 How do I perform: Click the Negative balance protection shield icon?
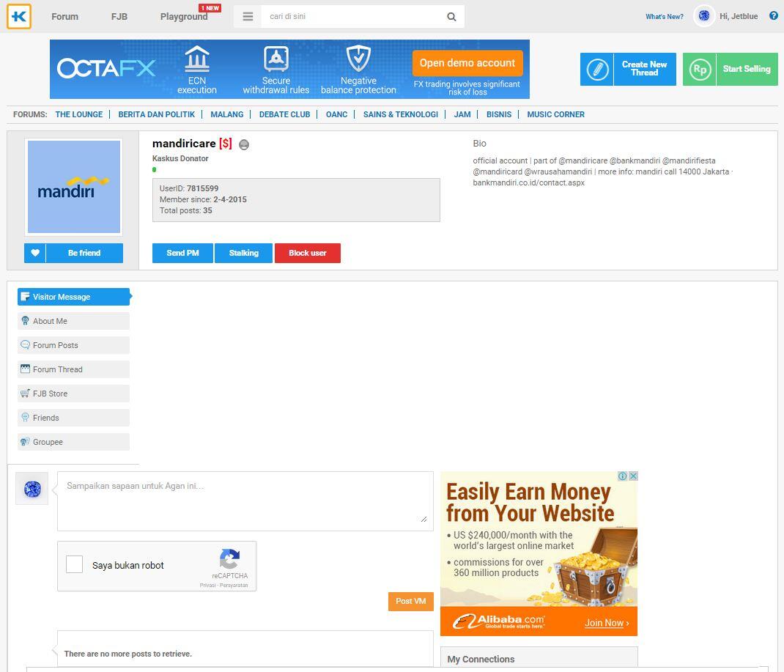pos(358,58)
